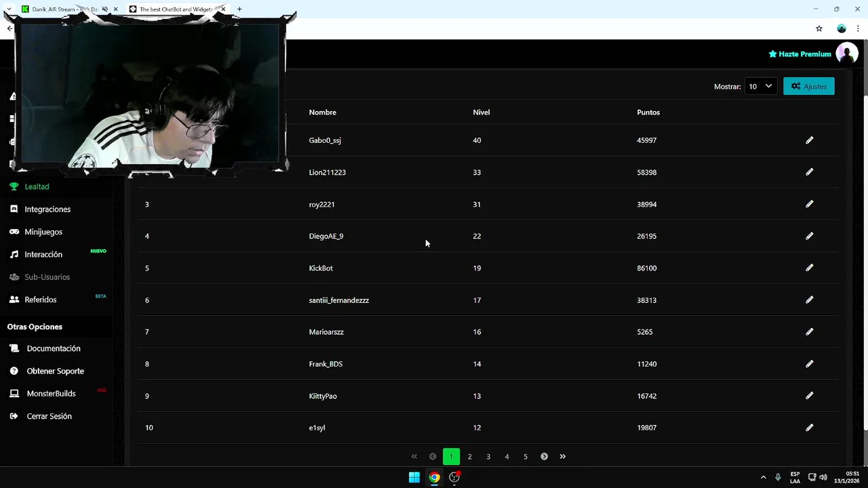Click the Nivel column header

(481, 113)
